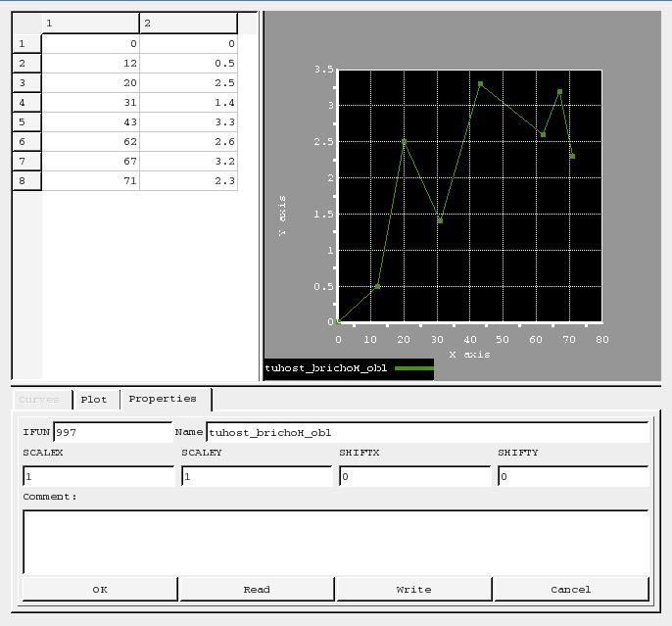Select row 1 first column cell with 0
The height and width of the screenshot is (626, 672).
point(91,44)
